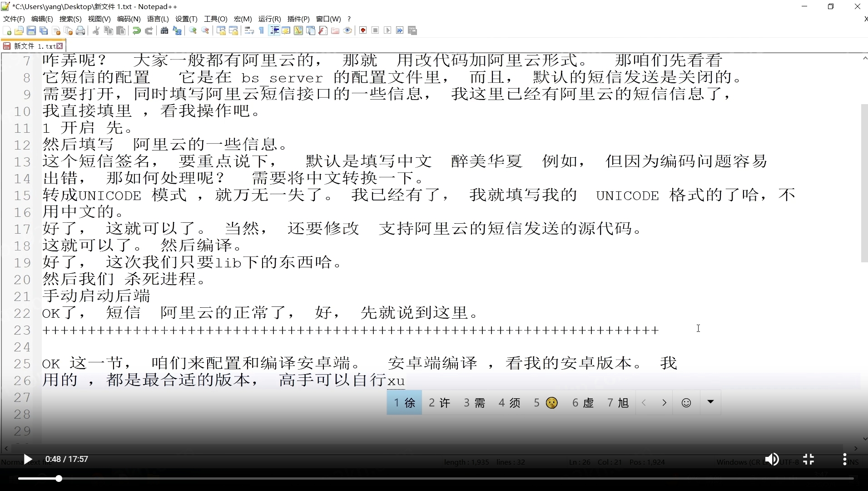Open the 工具(O) menu
The width and height of the screenshot is (868, 491).
pyautogui.click(x=215, y=19)
